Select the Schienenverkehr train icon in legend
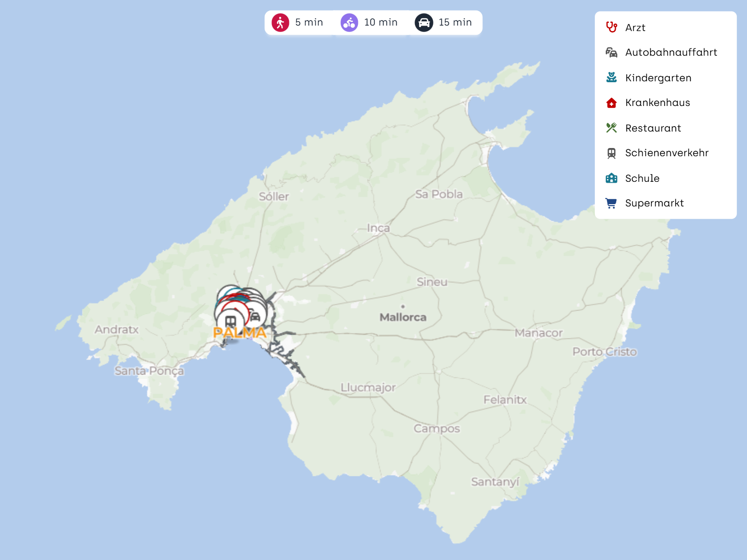 coord(611,153)
